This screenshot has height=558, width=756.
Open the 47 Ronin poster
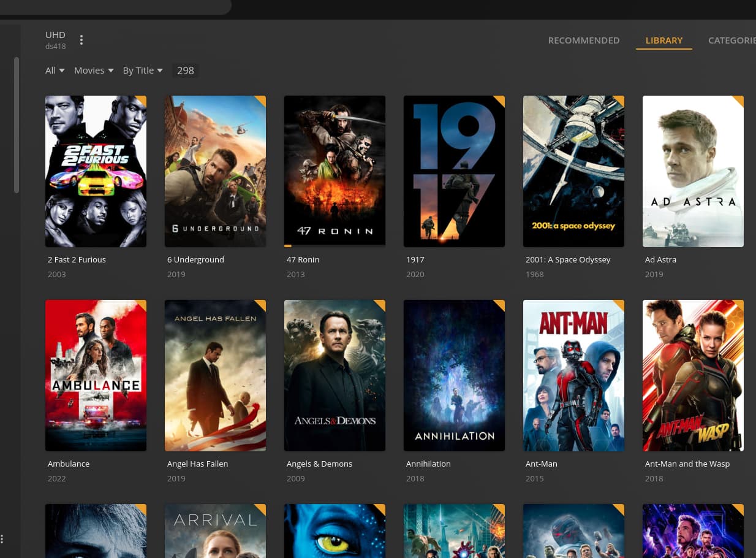click(335, 171)
